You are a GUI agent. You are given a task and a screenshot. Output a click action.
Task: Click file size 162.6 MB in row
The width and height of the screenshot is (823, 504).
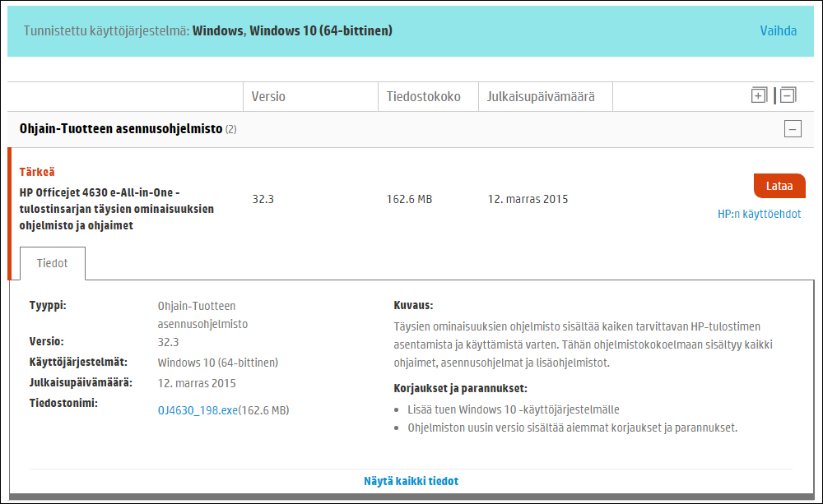pyautogui.click(x=409, y=199)
